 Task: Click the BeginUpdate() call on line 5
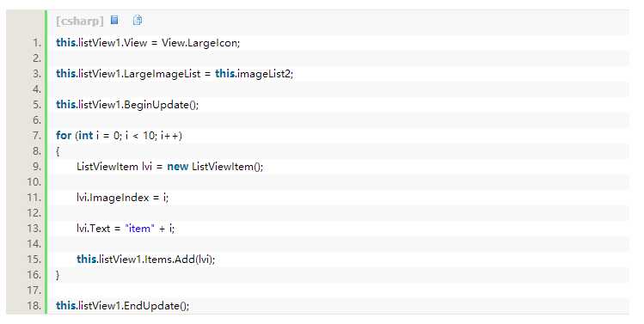tap(160, 105)
